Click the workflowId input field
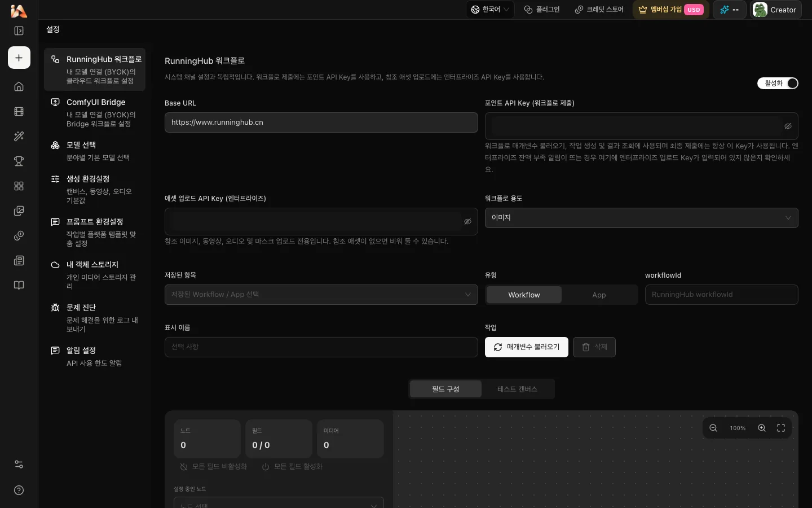Viewport: 812px width, 508px height. pyautogui.click(x=721, y=295)
